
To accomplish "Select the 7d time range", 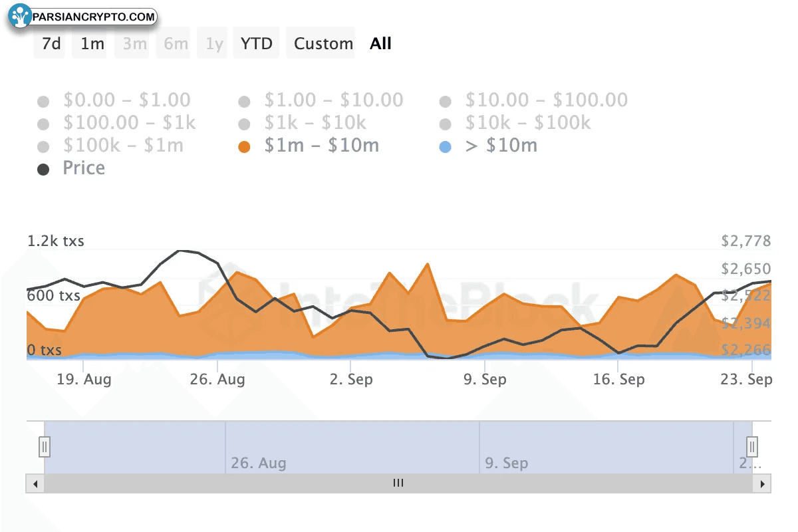I will point(51,44).
